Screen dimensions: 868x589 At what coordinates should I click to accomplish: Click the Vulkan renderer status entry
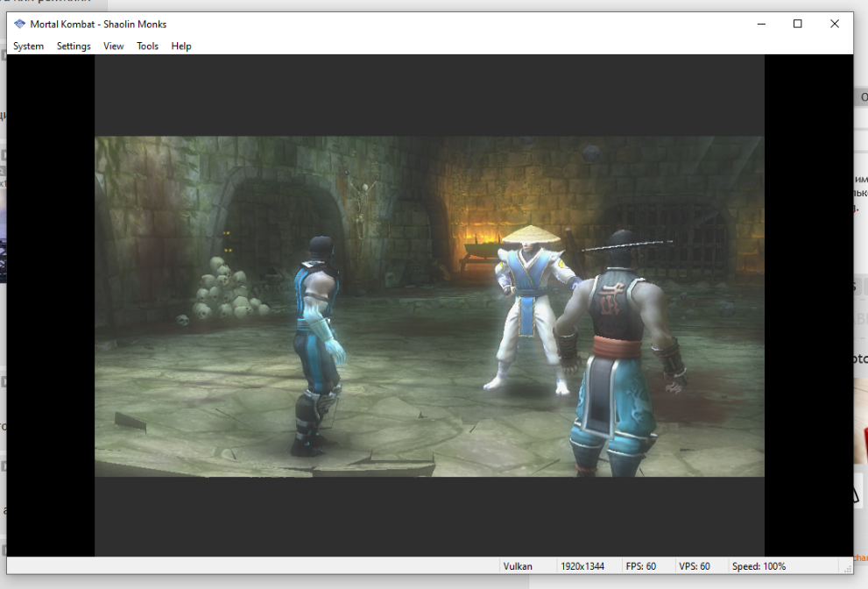(x=518, y=566)
